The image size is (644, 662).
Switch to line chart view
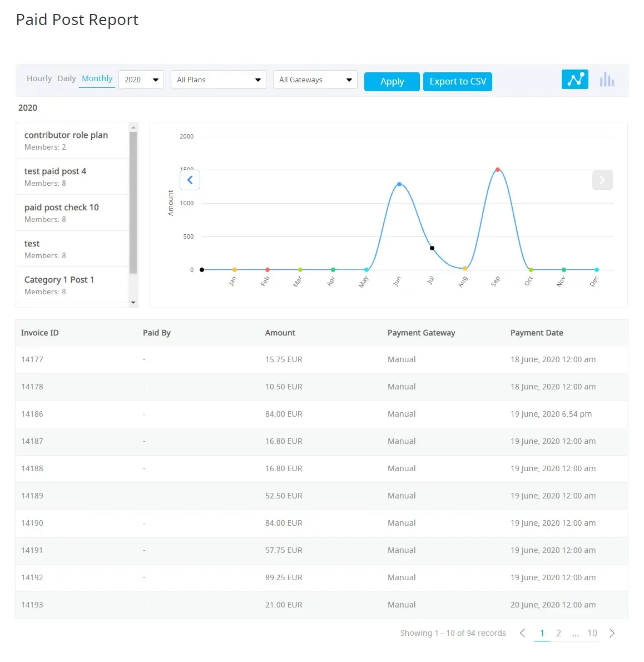(x=574, y=79)
